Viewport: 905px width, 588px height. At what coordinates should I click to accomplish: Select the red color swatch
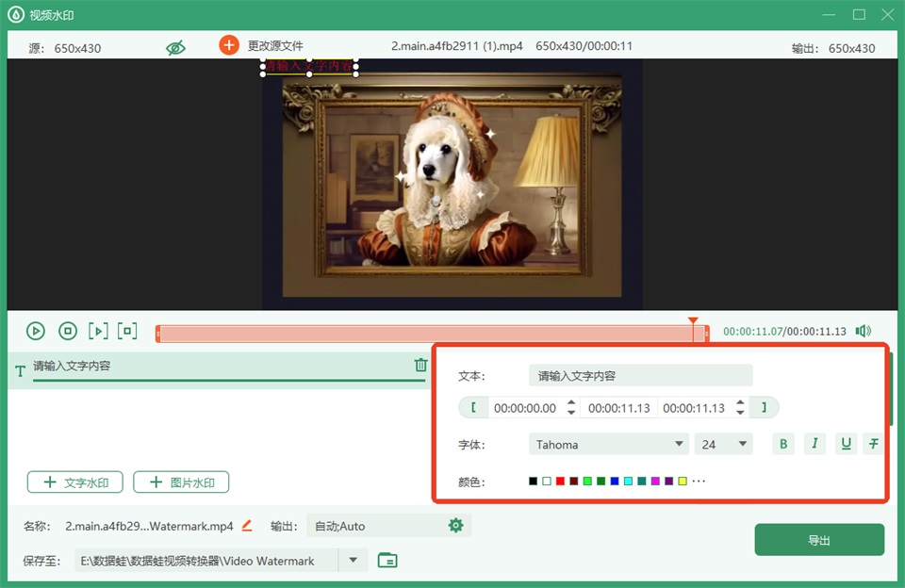coord(560,482)
